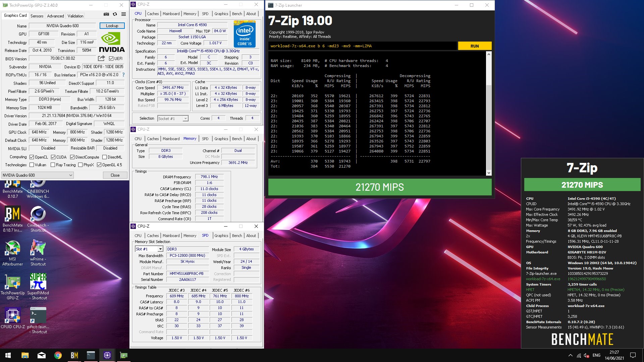Show hidden system tray icons chevron
The height and width of the screenshot is (362, 644).
click(x=570, y=355)
